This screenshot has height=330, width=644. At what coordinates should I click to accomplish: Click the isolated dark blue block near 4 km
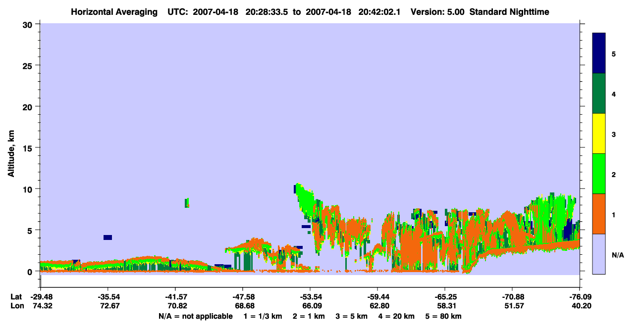click(x=107, y=237)
